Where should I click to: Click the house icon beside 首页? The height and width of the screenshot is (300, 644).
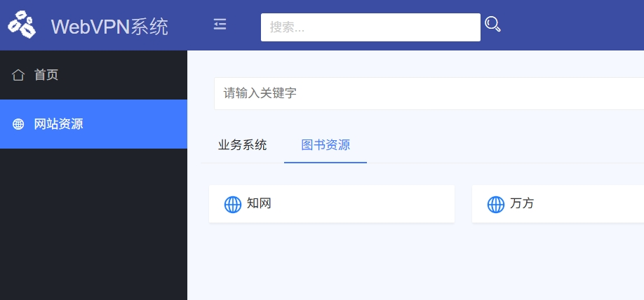18,75
